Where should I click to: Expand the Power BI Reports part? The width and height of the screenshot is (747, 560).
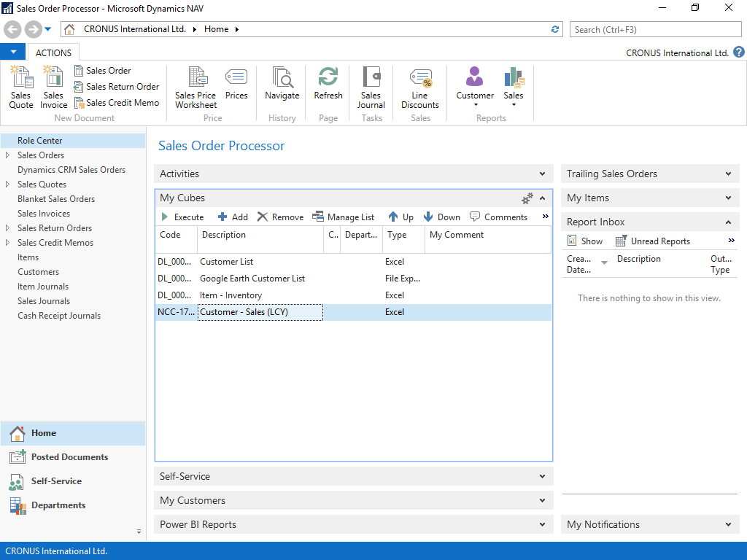click(x=542, y=525)
